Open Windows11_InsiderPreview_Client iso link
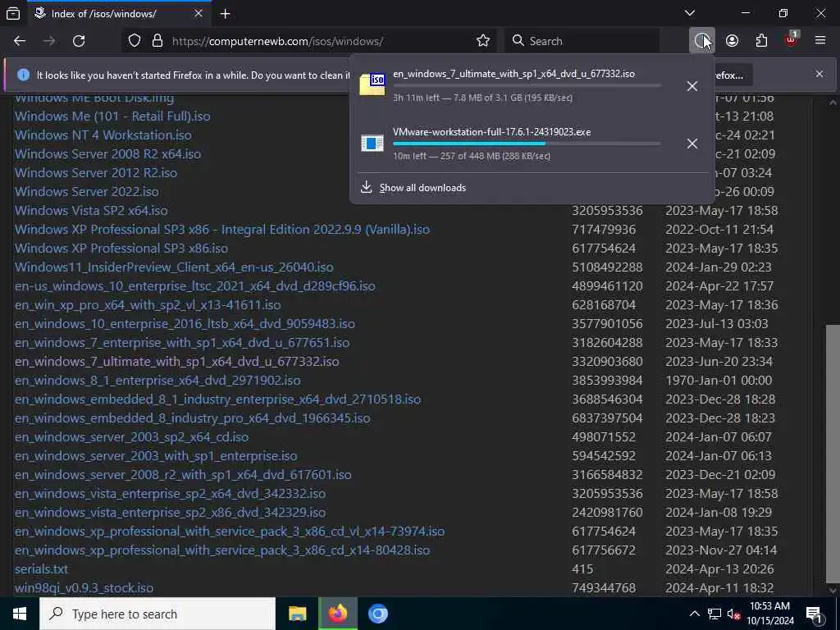 tap(174, 267)
